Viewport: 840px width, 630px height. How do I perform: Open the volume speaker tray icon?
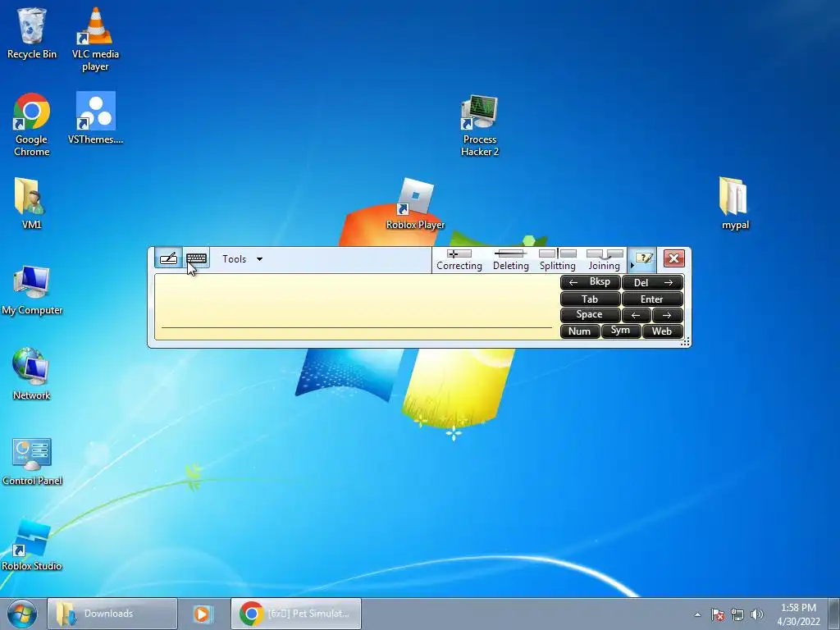point(757,614)
